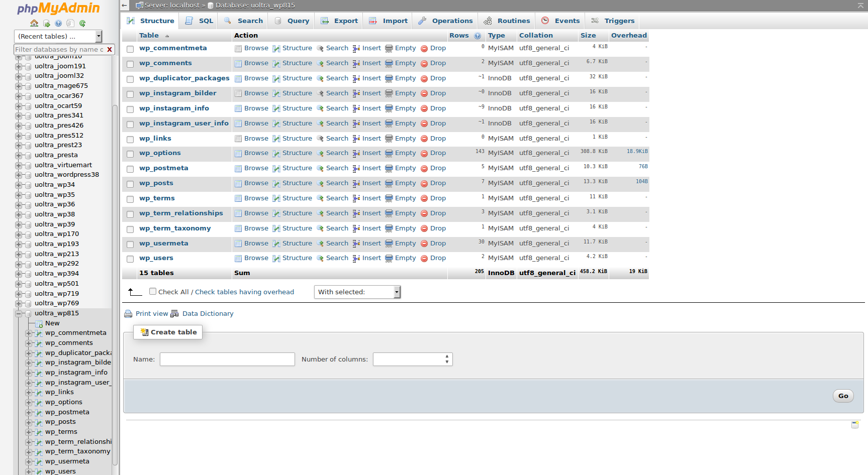Click the new table Name field
This screenshot has width=868, height=475.
click(x=227, y=359)
